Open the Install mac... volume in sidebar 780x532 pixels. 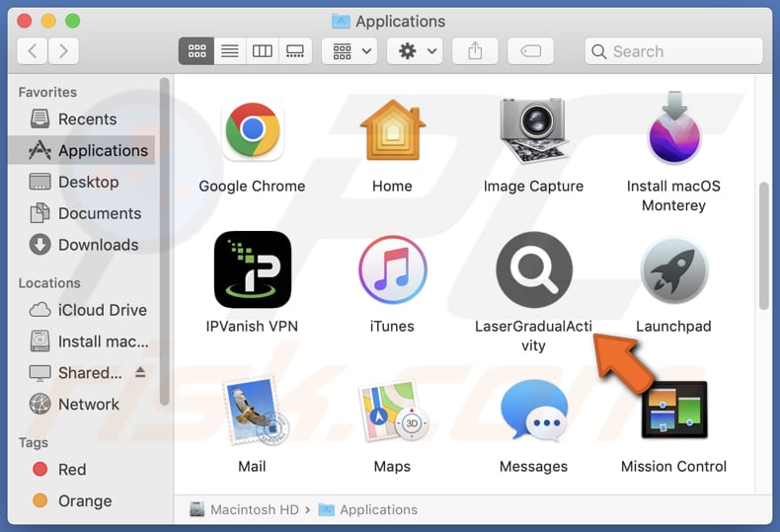click(x=82, y=342)
